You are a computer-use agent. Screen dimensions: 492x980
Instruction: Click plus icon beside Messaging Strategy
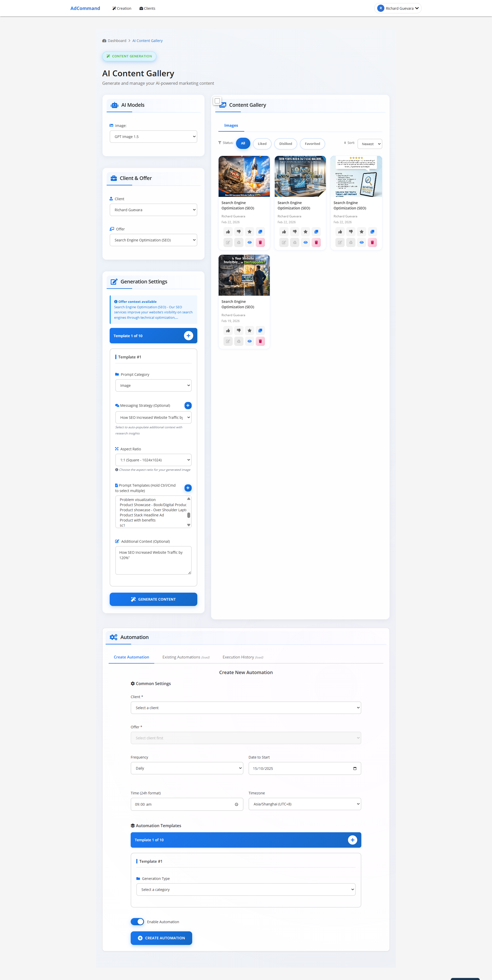(x=188, y=406)
